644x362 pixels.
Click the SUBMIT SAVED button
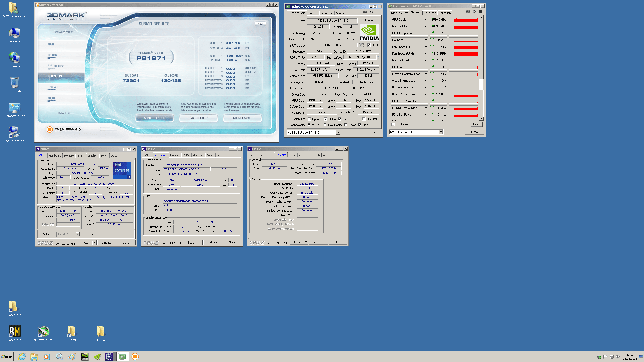243,118
